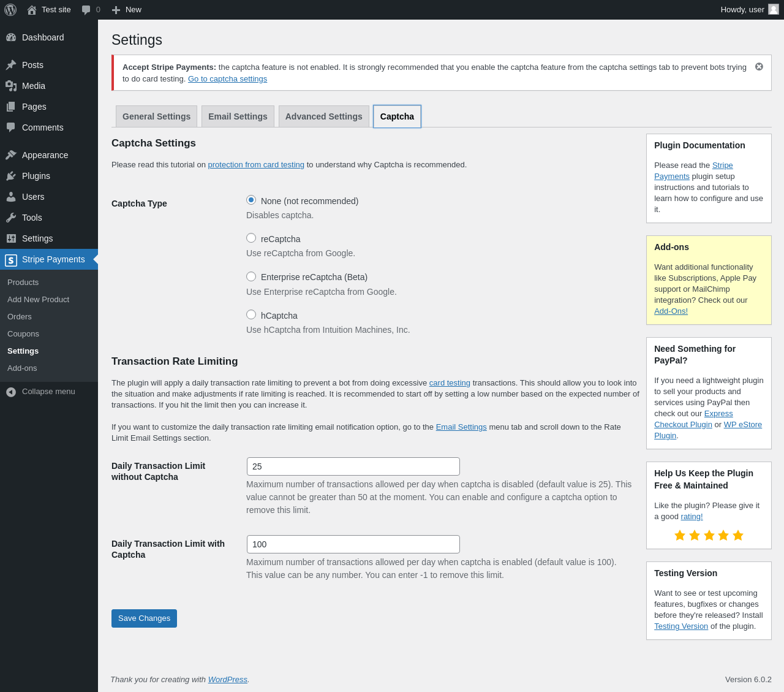This screenshot has width=784, height=692.
Task: Click the Appearance paintbrush icon
Action: pyautogui.click(x=11, y=155)
